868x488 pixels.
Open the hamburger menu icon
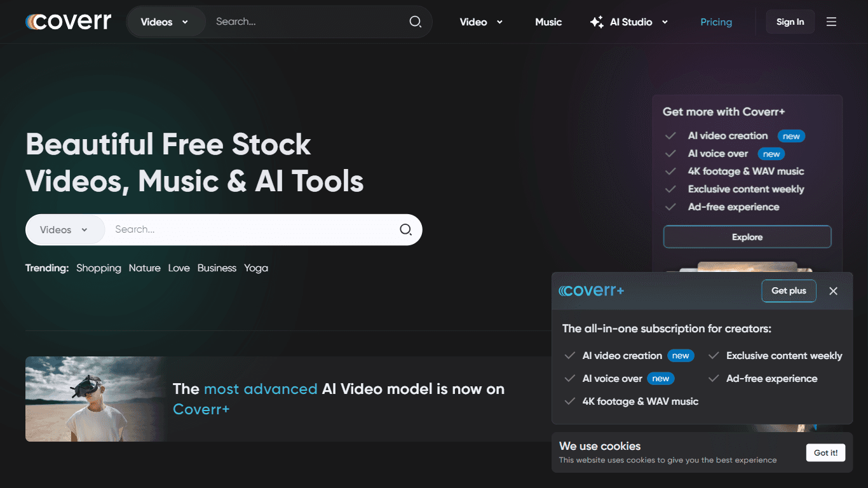pyautogui.click(x=831, y=22)
